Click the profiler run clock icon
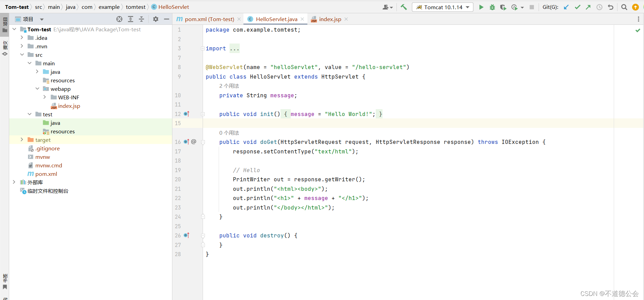 tap(514, 7)
